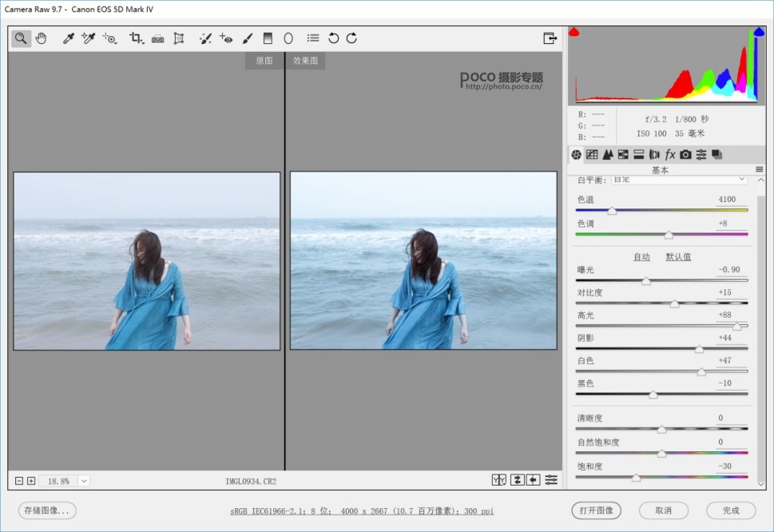
Task: Pick the Crop tool
Action: coord(136,38)
